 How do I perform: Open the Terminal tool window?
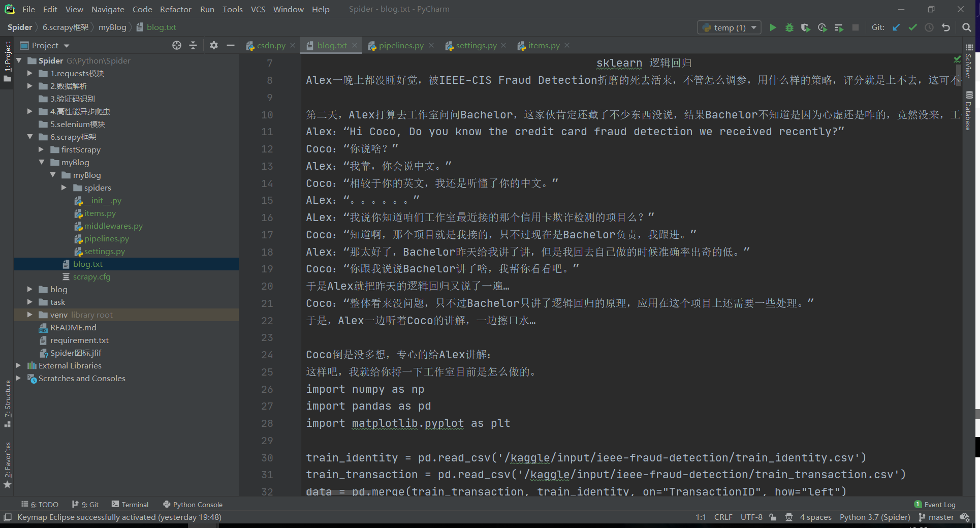130,505
